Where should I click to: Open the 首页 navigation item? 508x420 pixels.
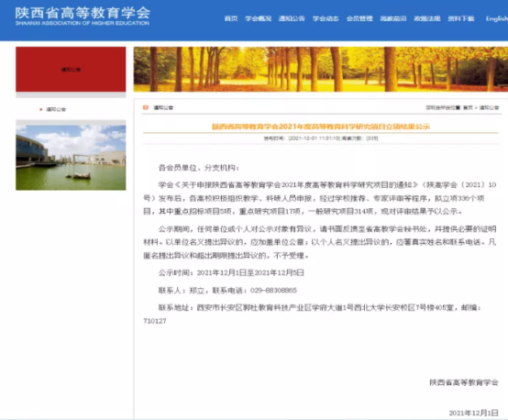click(x=231, y=18)
